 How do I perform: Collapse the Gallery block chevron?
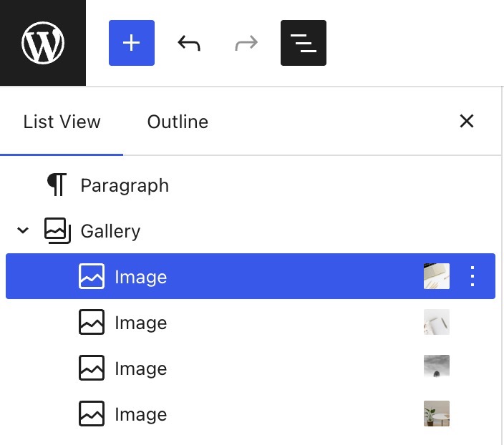[23, 230]
